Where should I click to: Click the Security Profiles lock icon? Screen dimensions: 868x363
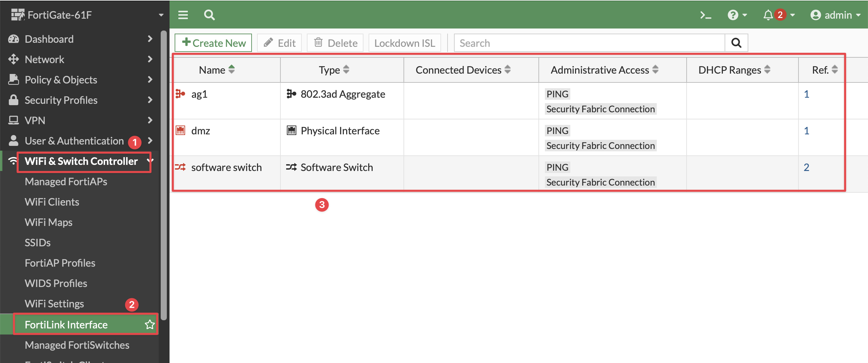[14, 100]
